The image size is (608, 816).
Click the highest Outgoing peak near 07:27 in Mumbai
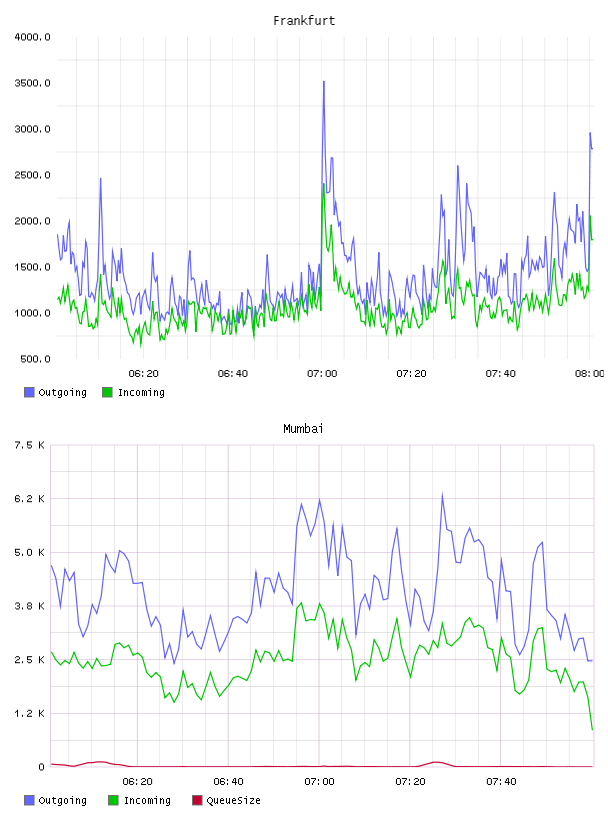point(442,494)
